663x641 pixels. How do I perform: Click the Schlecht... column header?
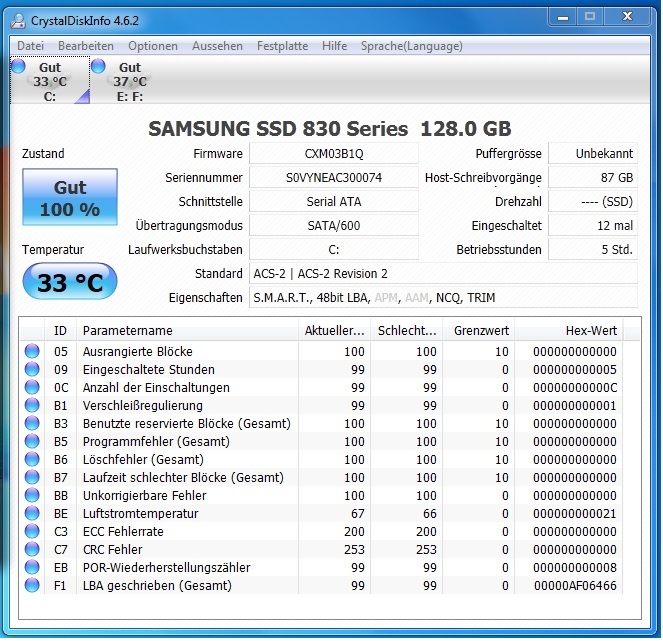click(407, 331)
